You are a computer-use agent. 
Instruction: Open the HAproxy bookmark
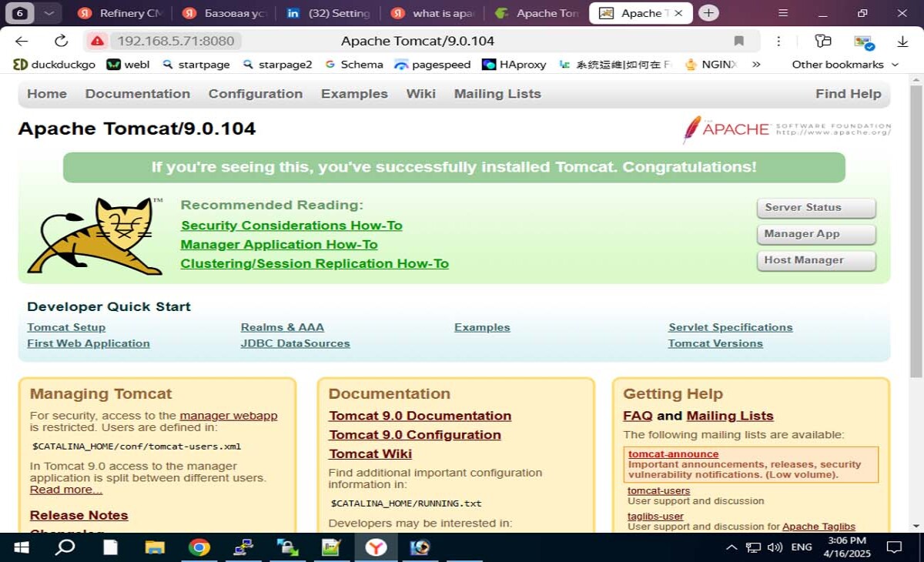(514, 65)
